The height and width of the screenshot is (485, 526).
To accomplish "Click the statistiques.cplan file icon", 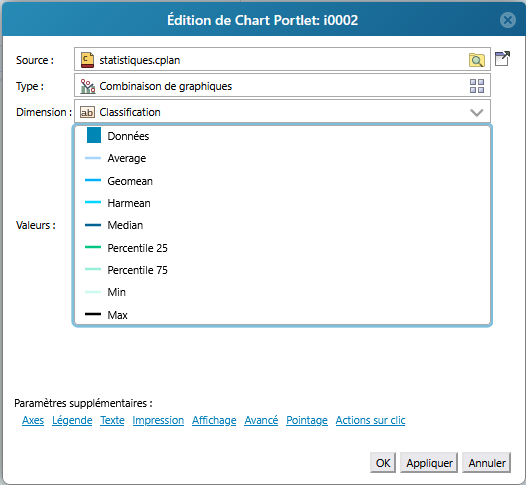I will point(87,60).
